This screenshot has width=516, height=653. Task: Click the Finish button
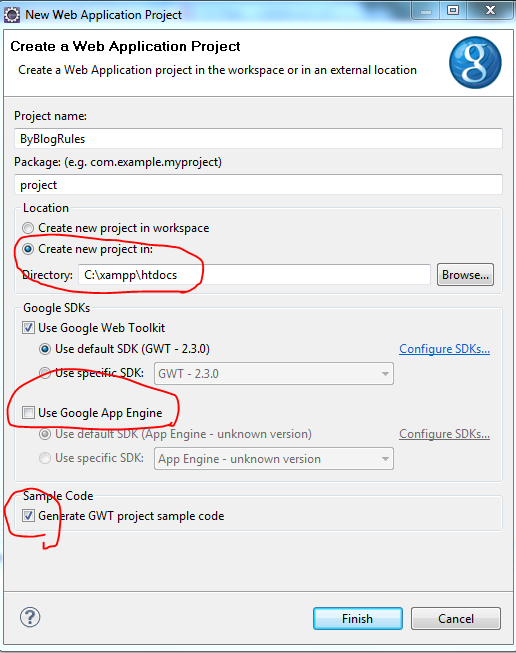click(358, 619)
